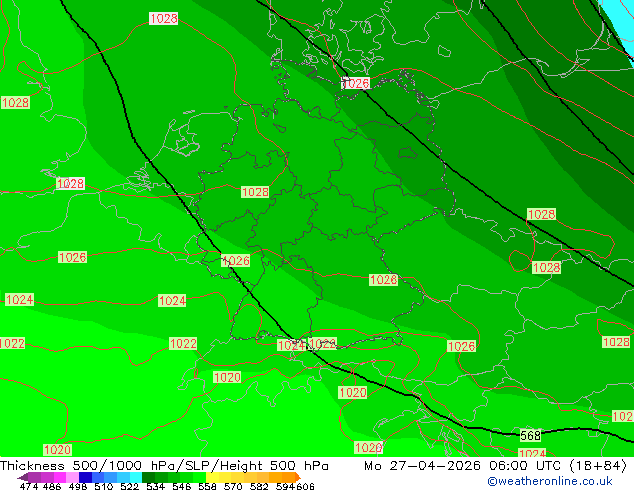Screen dimensions: 634x490
Task: Click the legend value 558
Action: point(207,486)
